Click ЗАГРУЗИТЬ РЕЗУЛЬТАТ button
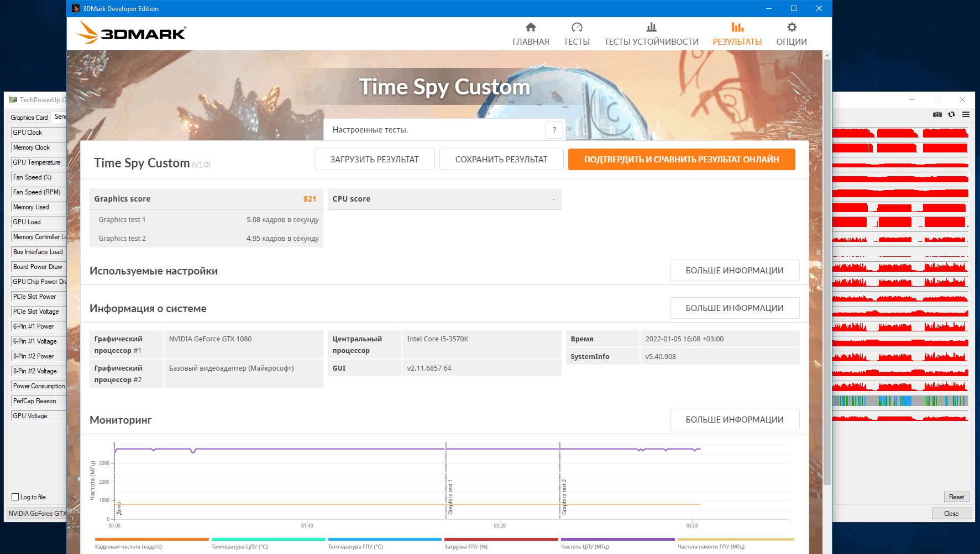The image size is (980, 554). coord(374,159)
